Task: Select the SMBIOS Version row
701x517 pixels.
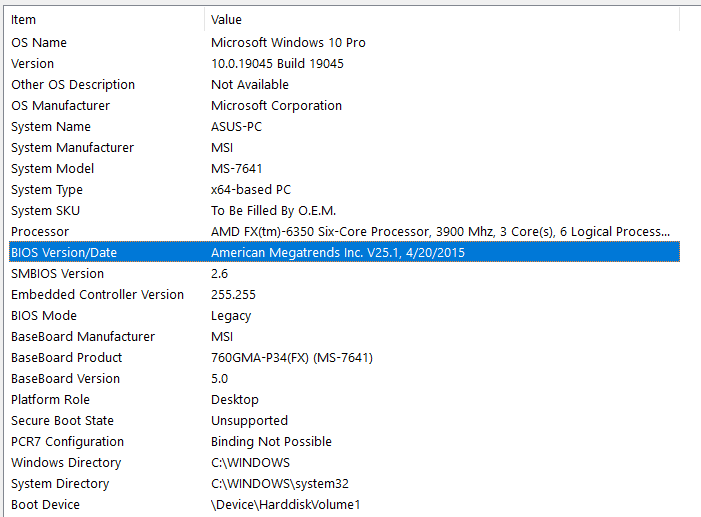Action: pyautogui.click(x=344, y=273)
